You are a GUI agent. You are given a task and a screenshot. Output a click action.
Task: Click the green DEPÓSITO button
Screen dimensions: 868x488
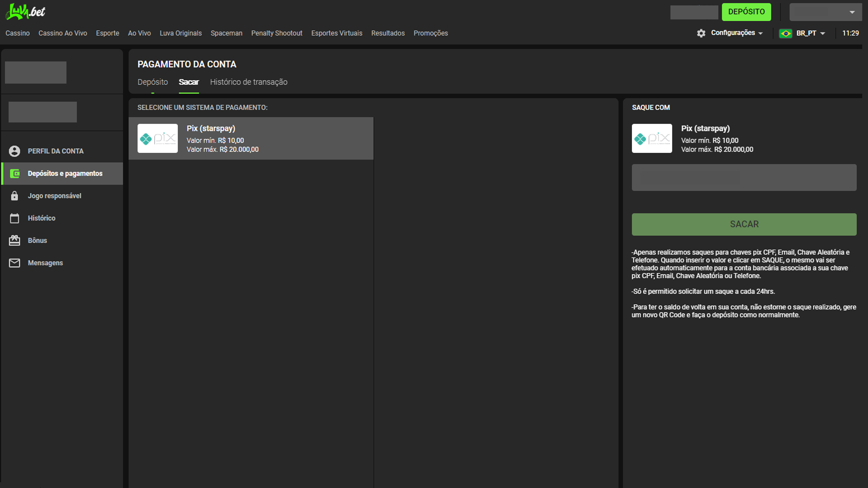pos(746,12)
